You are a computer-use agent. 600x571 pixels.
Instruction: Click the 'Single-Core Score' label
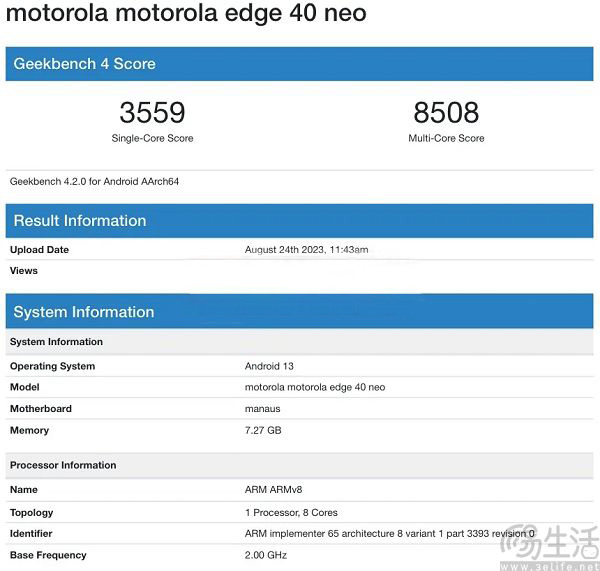(x=152, y=138)
